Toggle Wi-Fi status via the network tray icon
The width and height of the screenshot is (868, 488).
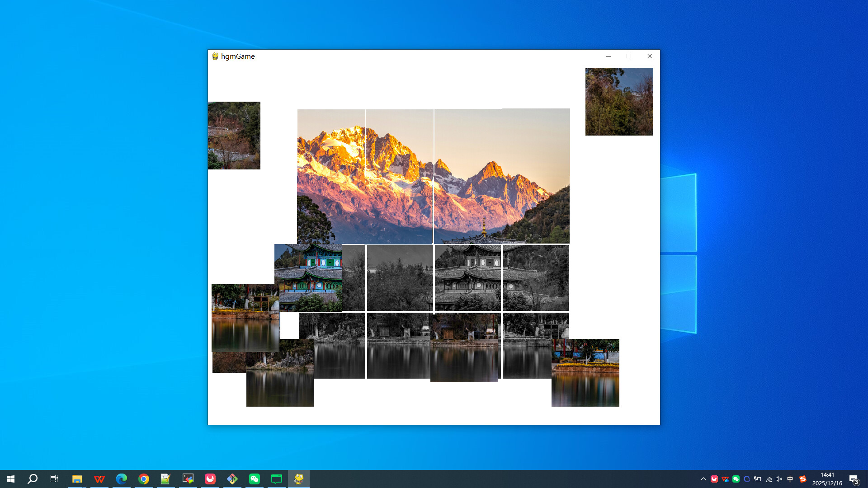[x=769, y=479]
